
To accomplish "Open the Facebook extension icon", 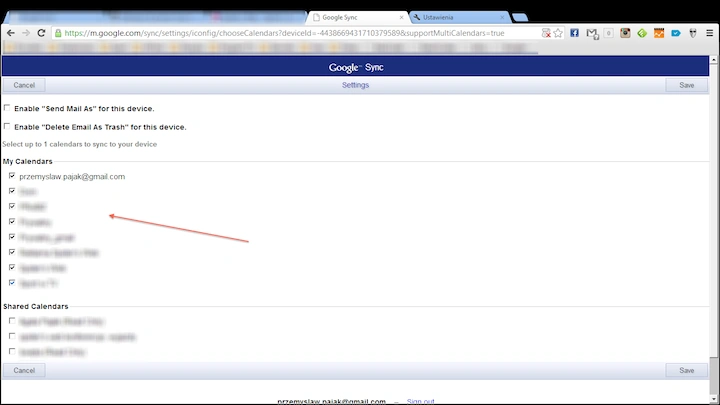I will click(x=574, y=33).
